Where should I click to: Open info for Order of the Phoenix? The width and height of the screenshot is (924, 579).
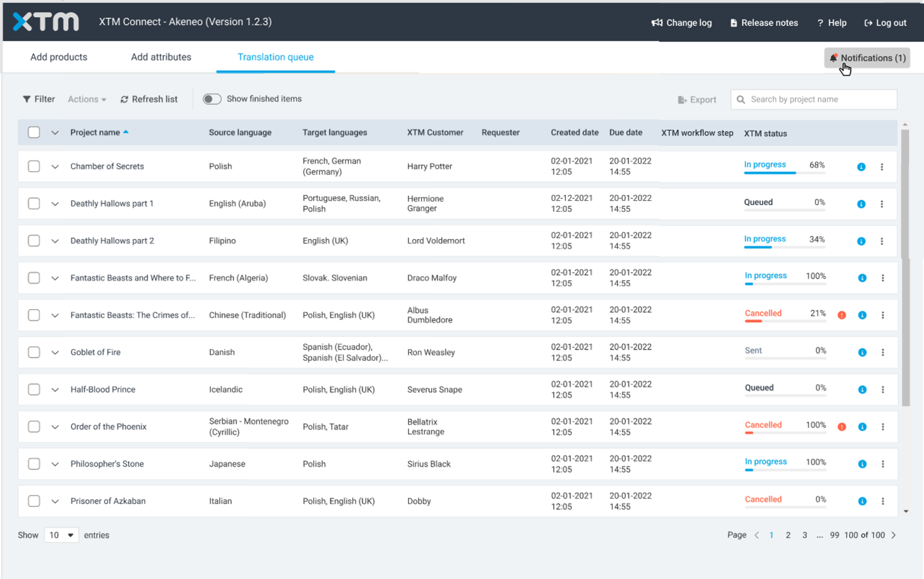(x=862, y=426)
